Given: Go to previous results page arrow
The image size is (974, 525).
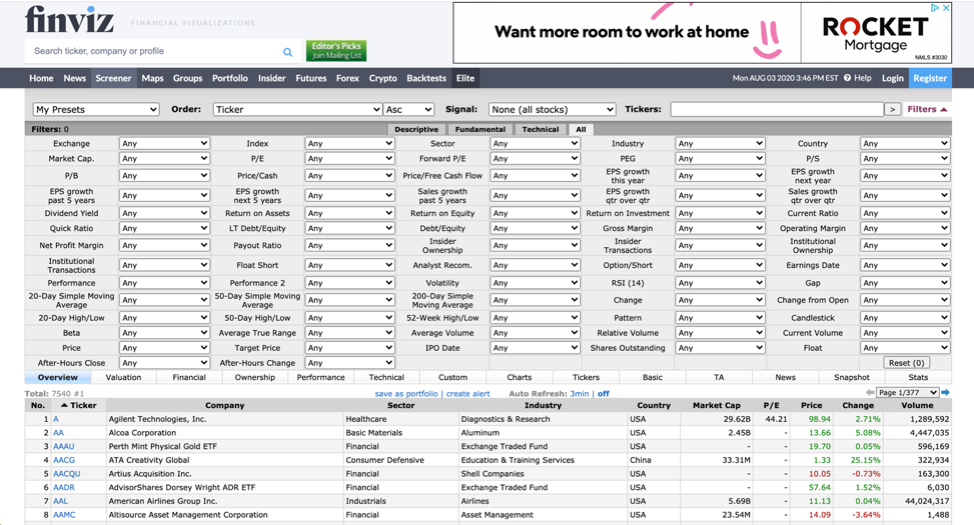Looking at the screenshot, I should tap(870, 393).
